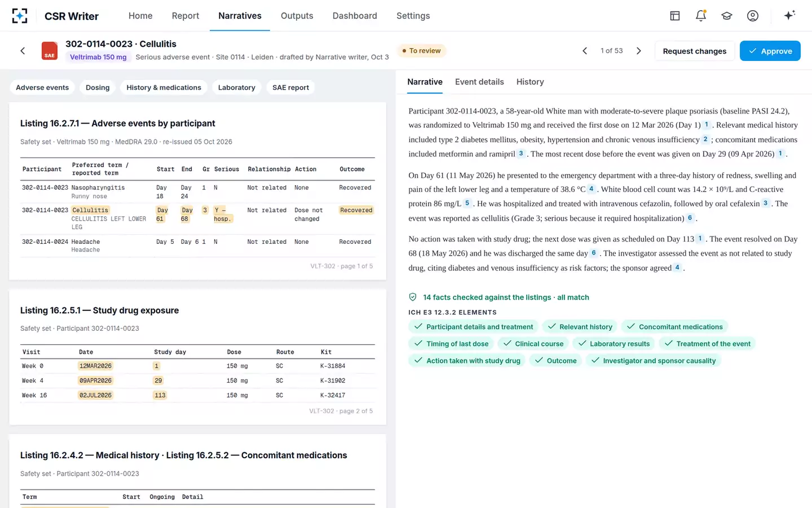Jump to Dosing listing chip

(x=98, y=87)
